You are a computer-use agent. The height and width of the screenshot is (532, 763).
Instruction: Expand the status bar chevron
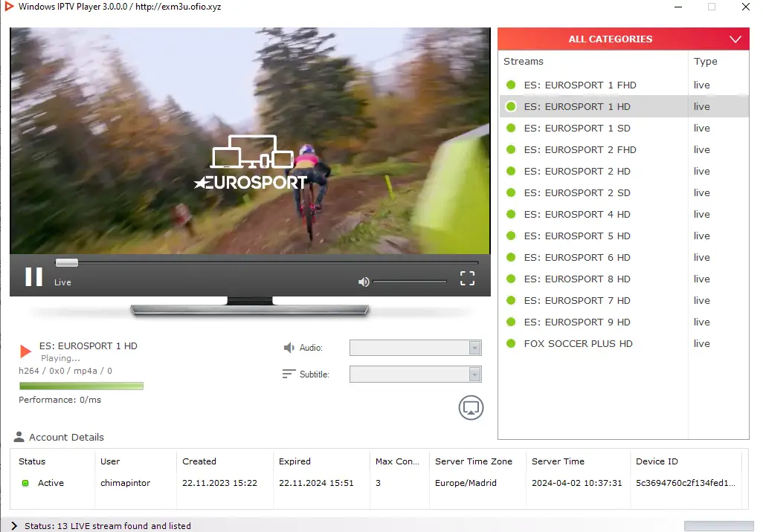(13, 525)
